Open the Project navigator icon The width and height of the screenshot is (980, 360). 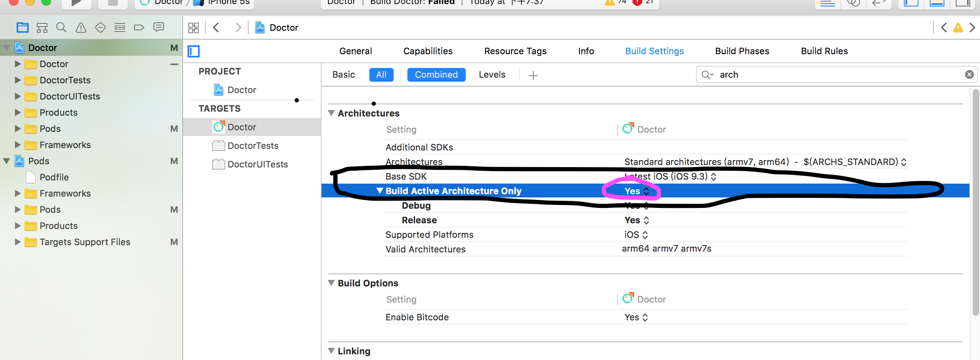pyautogui.click(x=23, y=28)
